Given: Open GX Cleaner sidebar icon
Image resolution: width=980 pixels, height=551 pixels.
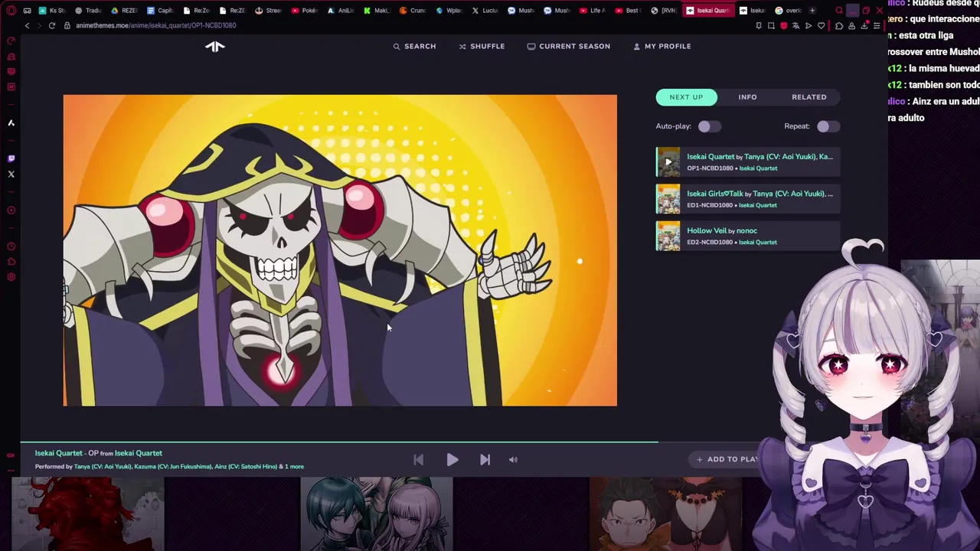Looking at the screenshot, I should tap(11, 57).
